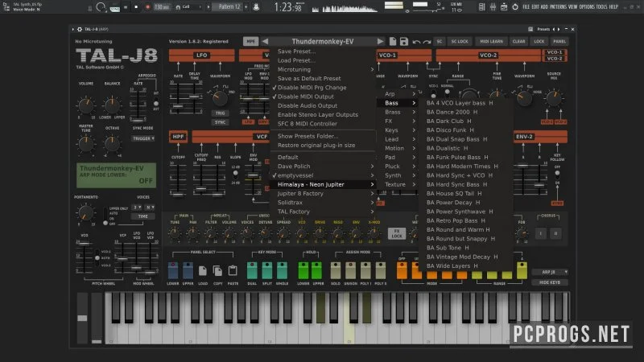Toggle the UNISON assign mode button
The height and width of the screenshot is (362, 644).
pyautogui.click(x=350, y=270)
